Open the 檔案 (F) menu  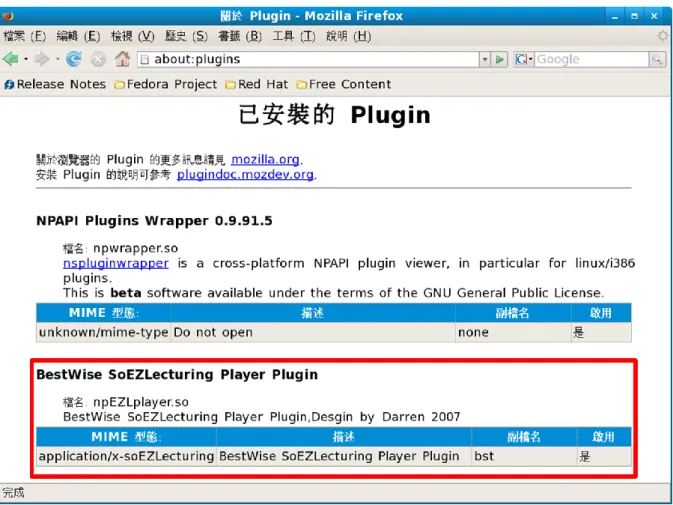point(24,36)
